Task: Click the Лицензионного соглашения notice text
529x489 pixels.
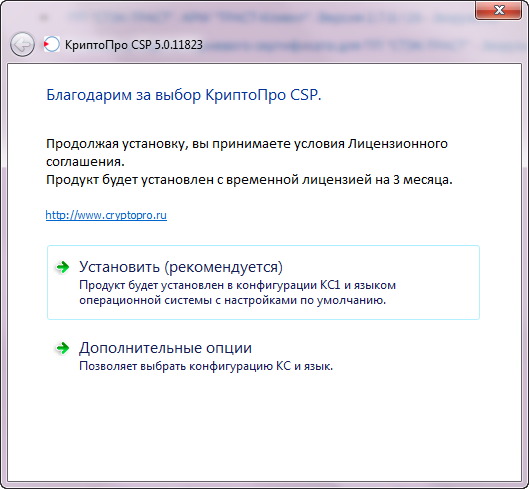Action: (247, 153)
